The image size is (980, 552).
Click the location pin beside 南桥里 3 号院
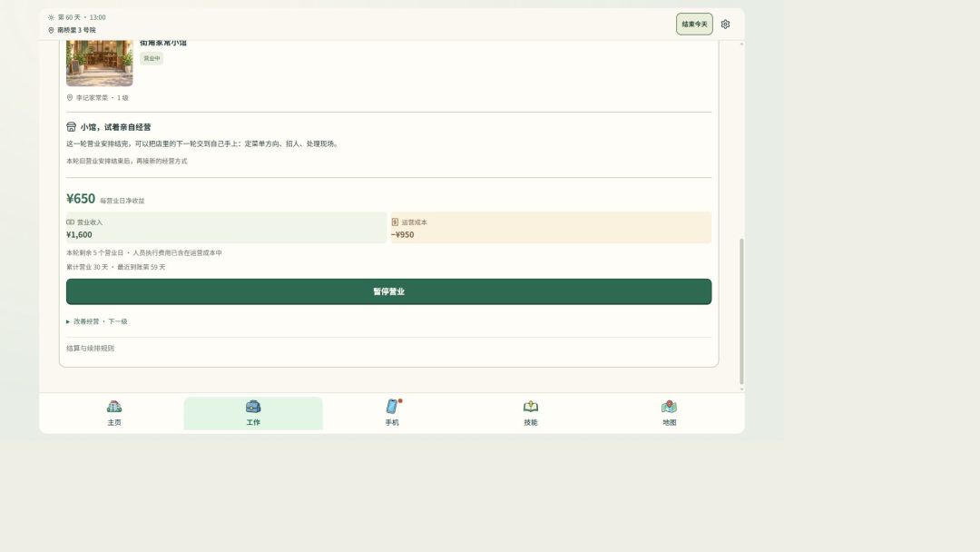[x=51, y=30]
